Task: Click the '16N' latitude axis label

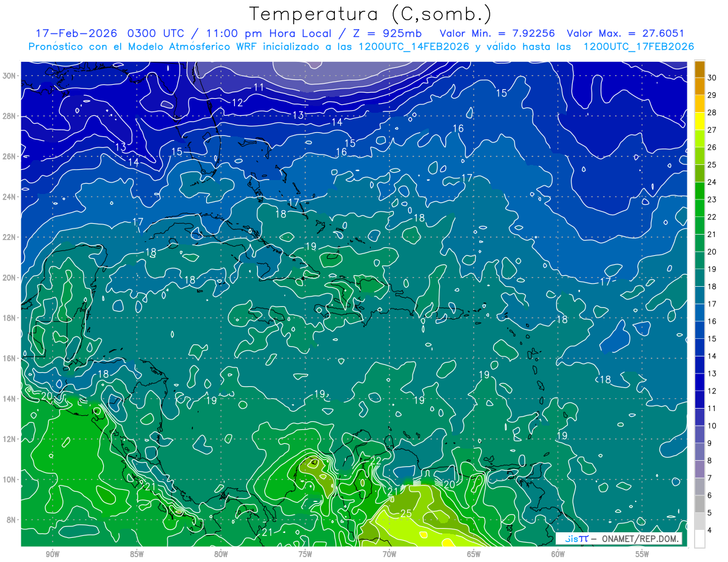Action: pos(10,358)
